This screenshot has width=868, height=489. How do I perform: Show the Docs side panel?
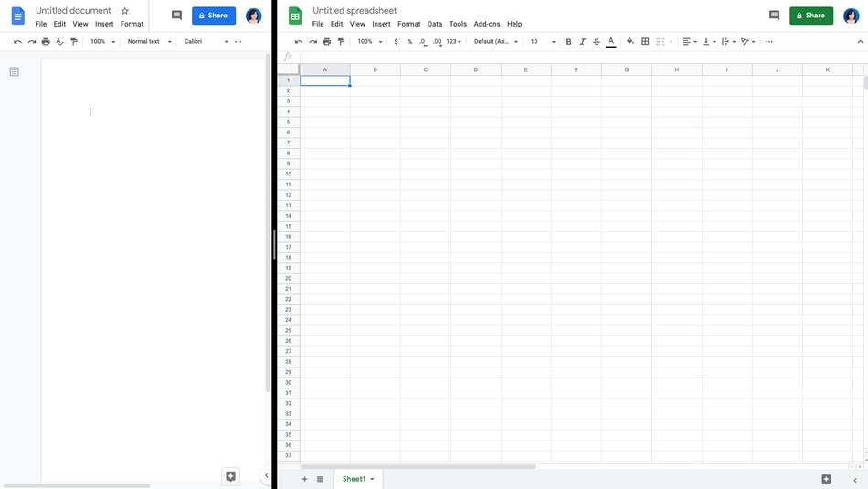coord(266,475)
